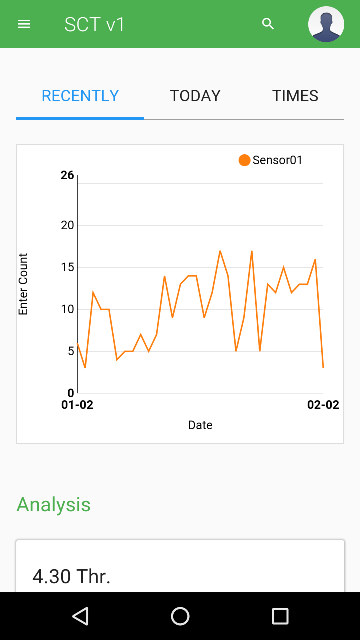Open the 4.30 Thr. analysis card
The width and height of the screenshot is (360, 640).
point(180,566)
